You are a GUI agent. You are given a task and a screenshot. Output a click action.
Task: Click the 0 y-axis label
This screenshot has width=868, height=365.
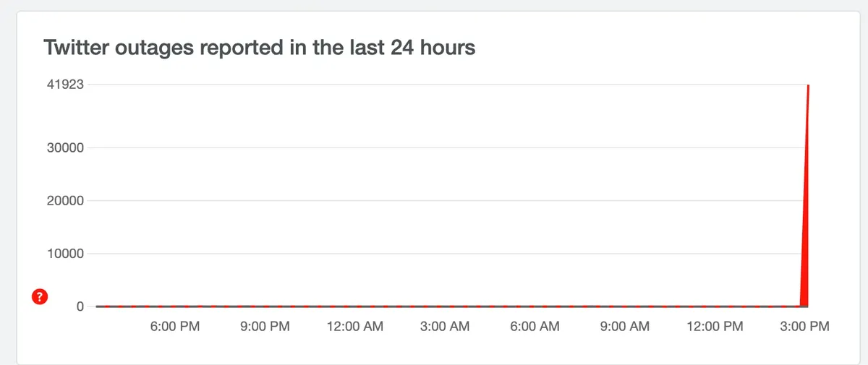pos(80,306)
